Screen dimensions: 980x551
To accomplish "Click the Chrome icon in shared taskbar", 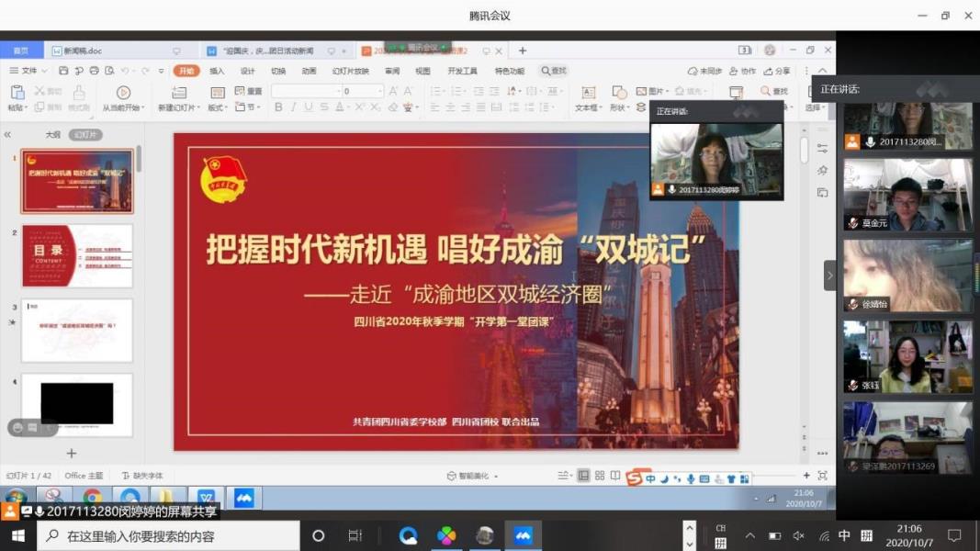I will pyautogui.click(x=93, y=498).
